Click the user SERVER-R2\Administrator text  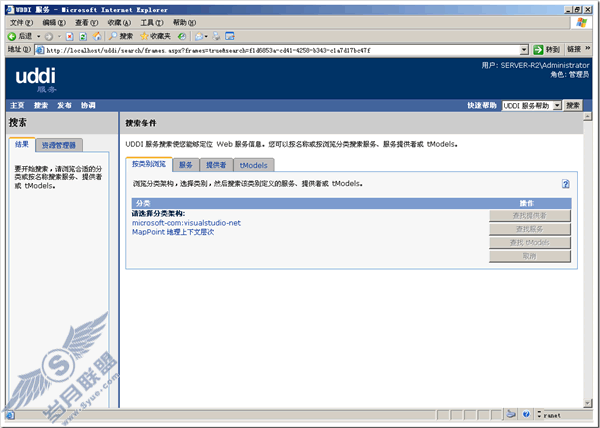[x=536, y=65]
